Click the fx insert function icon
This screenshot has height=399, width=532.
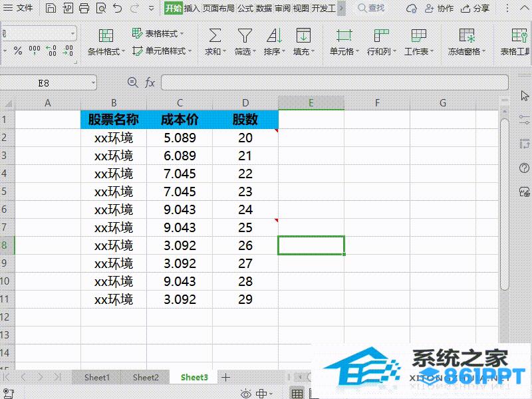coord(150,82)
